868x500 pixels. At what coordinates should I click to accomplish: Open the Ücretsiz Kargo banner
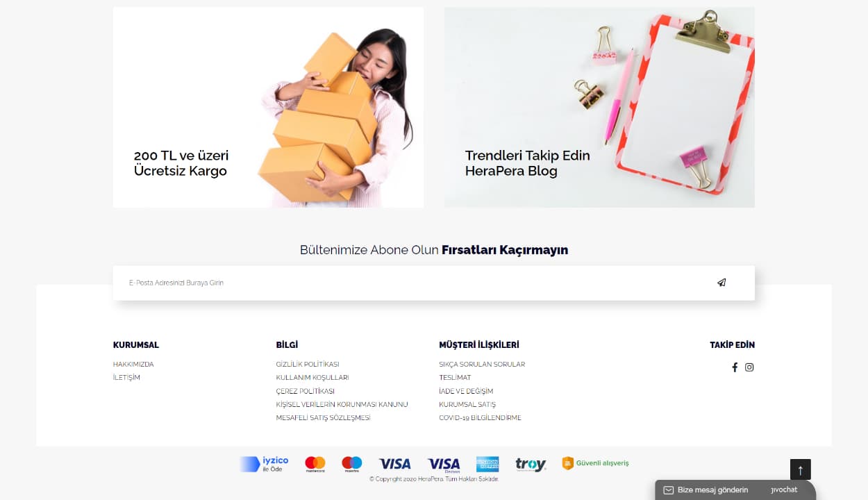(x=268, y=108)
